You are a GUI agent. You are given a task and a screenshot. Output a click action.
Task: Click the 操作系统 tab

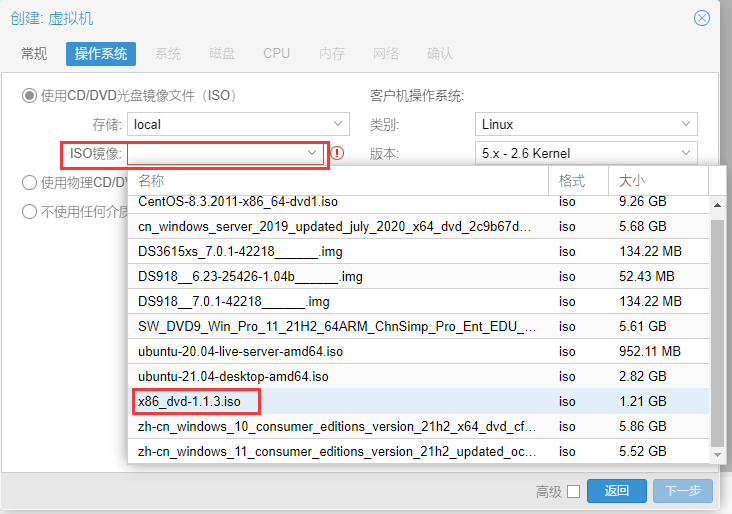(101, 54)
